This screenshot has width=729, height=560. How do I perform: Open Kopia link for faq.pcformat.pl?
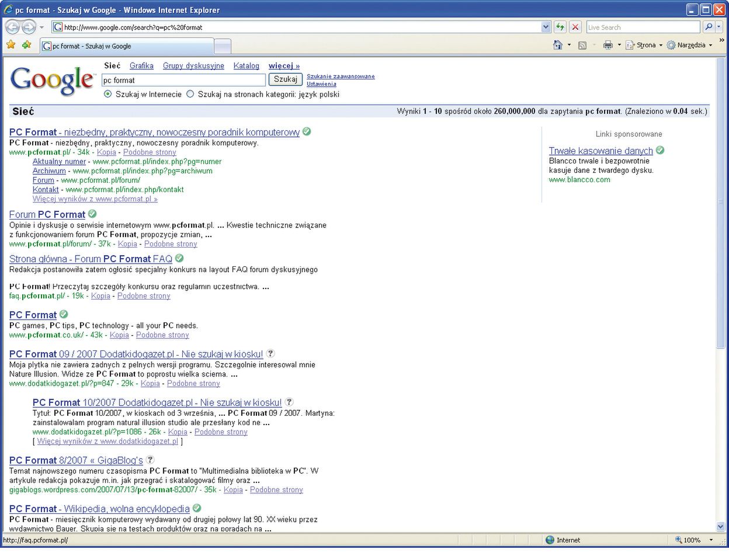(x=100, y=296)
